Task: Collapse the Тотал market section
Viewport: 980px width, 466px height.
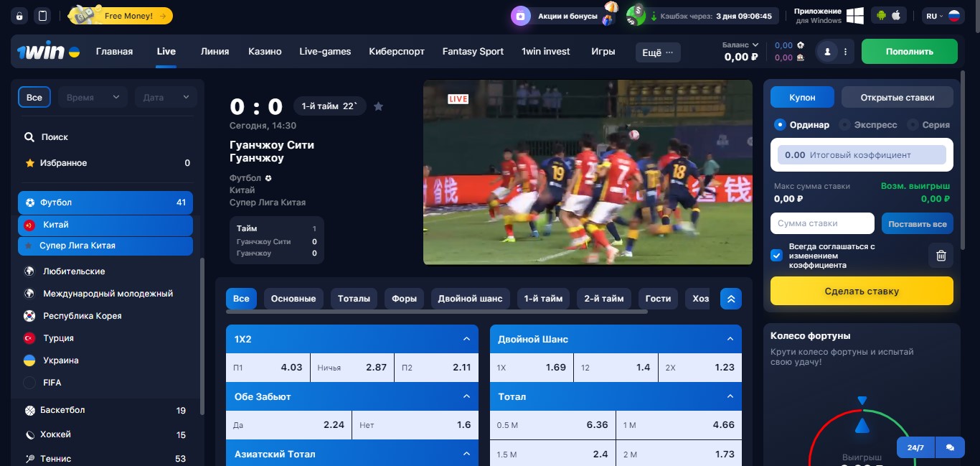Action: (x=730, y=396)
